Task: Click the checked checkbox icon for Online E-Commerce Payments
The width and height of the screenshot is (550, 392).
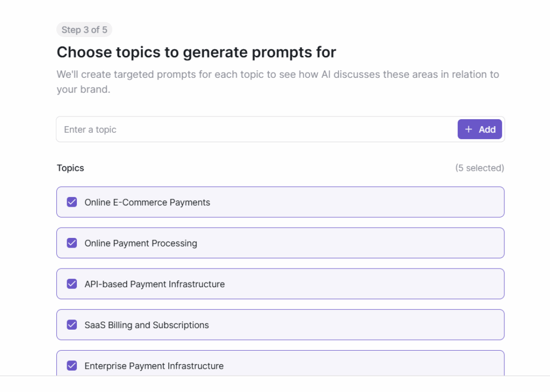Action: (x=71, y=202)
